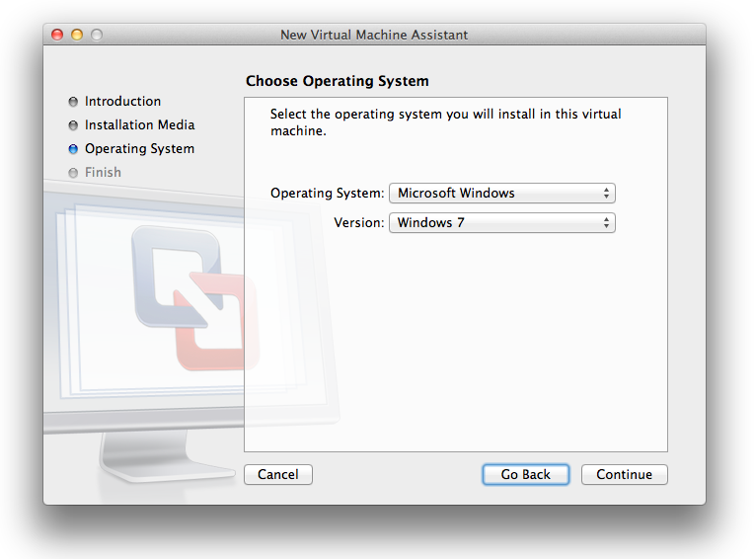
Task: Click the Go Back button
Action: click(x=525, y=475)
